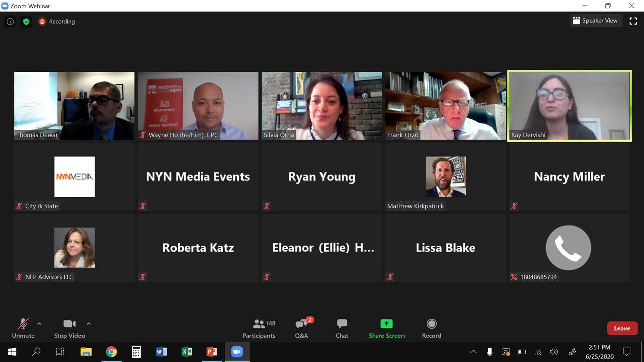This screenshot has width=644, height=362.
Task: Toggle microphone with Unmute button
Action: tap(23, 329)
